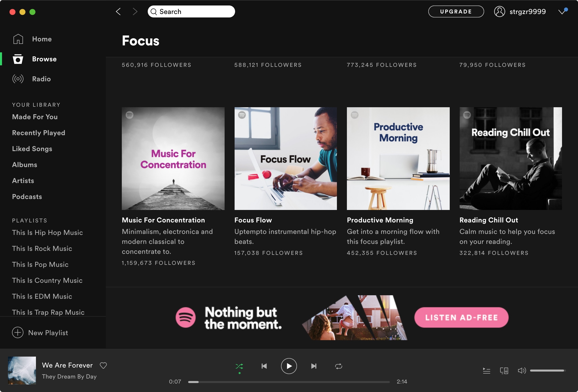578x392 pixels.
Task: Click the skip to next track icon
Action: pos(314,366)
